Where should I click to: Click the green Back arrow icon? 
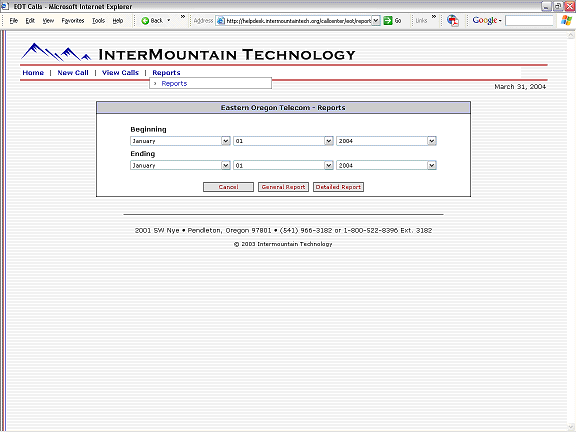(x=145, y=21)
